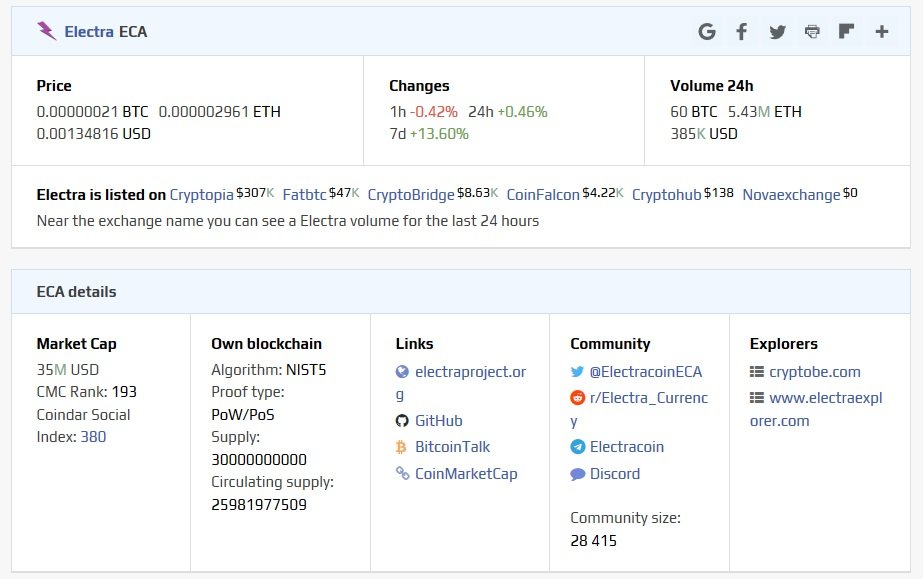923x579 pixels.
Task: Share via the Google icon
Action: [707, 31]
